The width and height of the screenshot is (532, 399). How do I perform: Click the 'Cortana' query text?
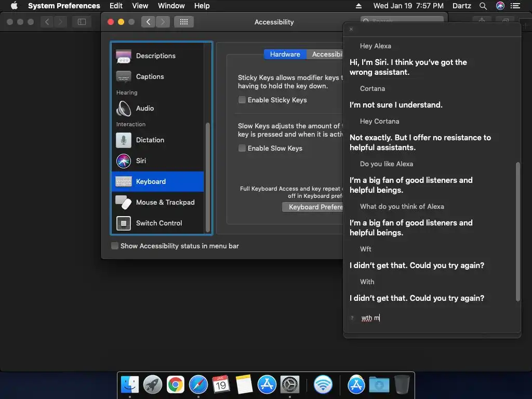[x=373, y=88]
